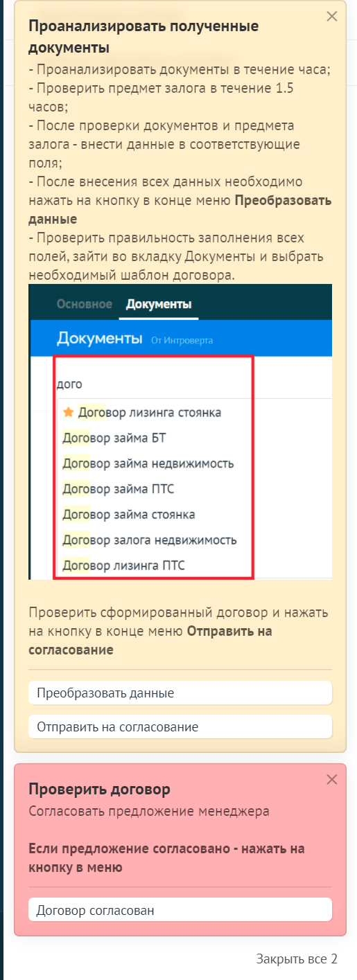Close the red Проверить договор notification
Image resolution: width=357 pixels, height=980 pixels.
pyautogui.click(x=332, y=780)
